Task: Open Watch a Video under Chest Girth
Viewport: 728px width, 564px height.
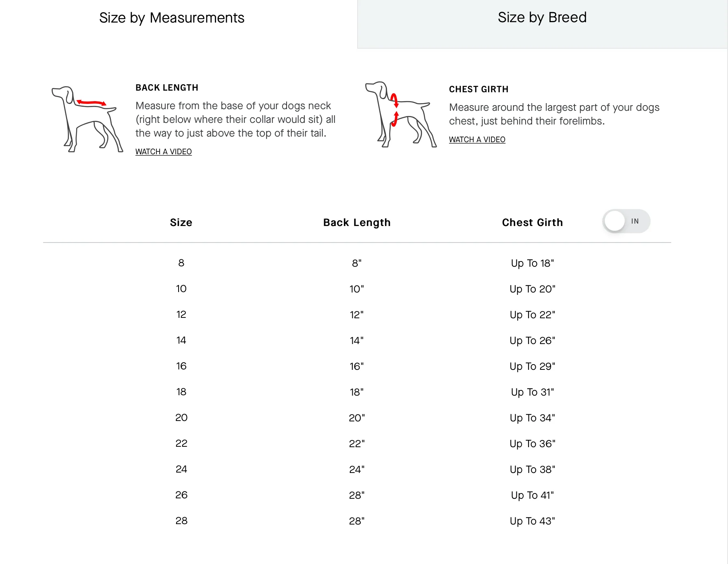Action: tap(477, 140)
